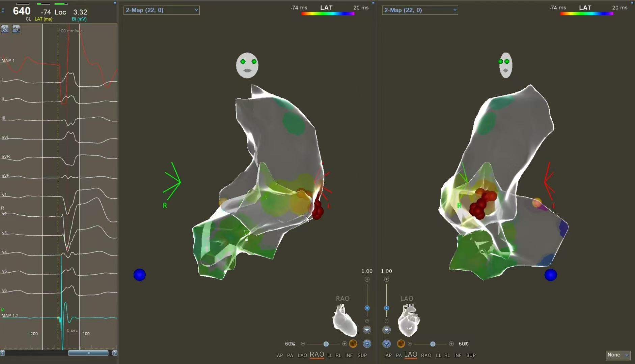
Task: Click the add ECG signal icon
Action: 16,29
